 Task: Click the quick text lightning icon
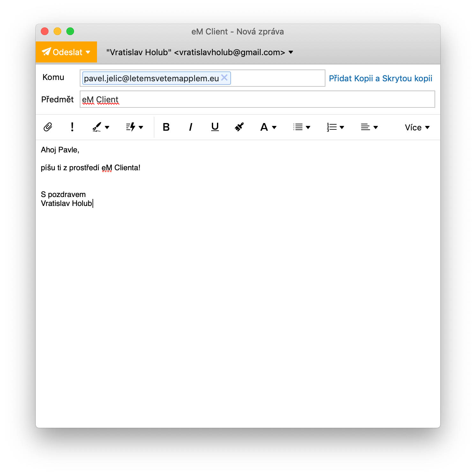pyautogui.click(x=131, y=127)
